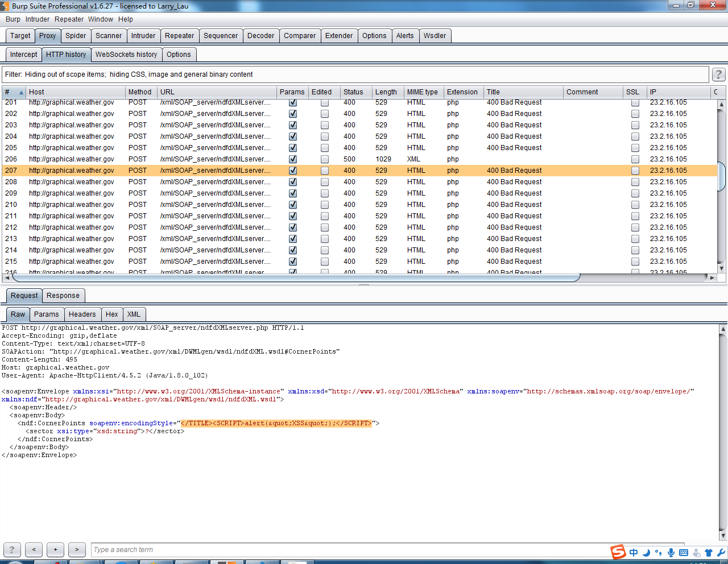Open IME settings via the wrench icon
The image size is (728, 564).
pyautogui.click(x=721, y=552)
